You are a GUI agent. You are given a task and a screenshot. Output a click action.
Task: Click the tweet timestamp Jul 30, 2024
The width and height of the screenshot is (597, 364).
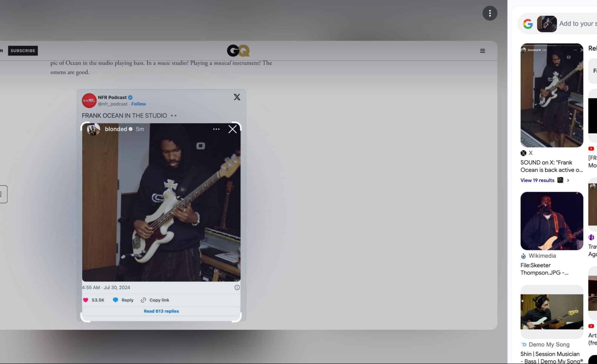(x=106, y=288)
